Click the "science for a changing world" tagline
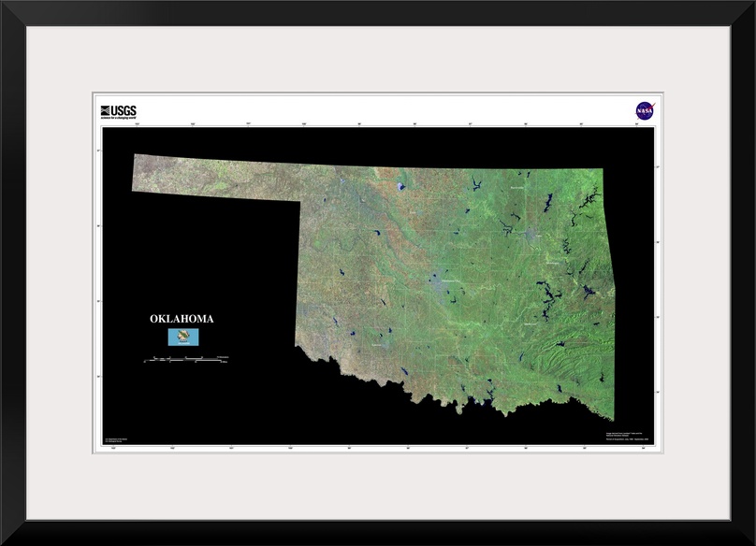The image size is (756, 546). [118, 117]
